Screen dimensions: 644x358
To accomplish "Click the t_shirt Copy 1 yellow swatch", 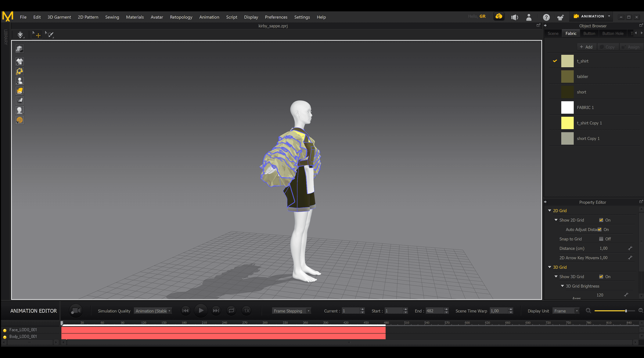I will [567, 123].
